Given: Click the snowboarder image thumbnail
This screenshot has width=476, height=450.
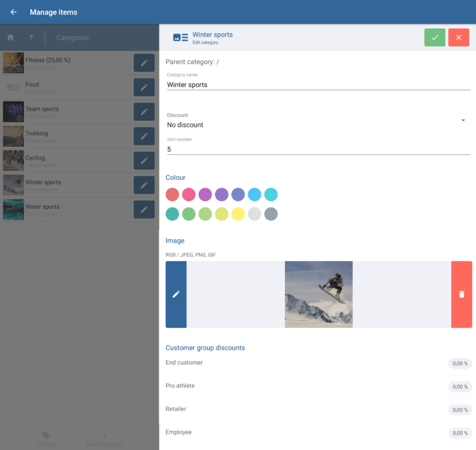Looking at the screenshot, I should (x=318, y=294).
